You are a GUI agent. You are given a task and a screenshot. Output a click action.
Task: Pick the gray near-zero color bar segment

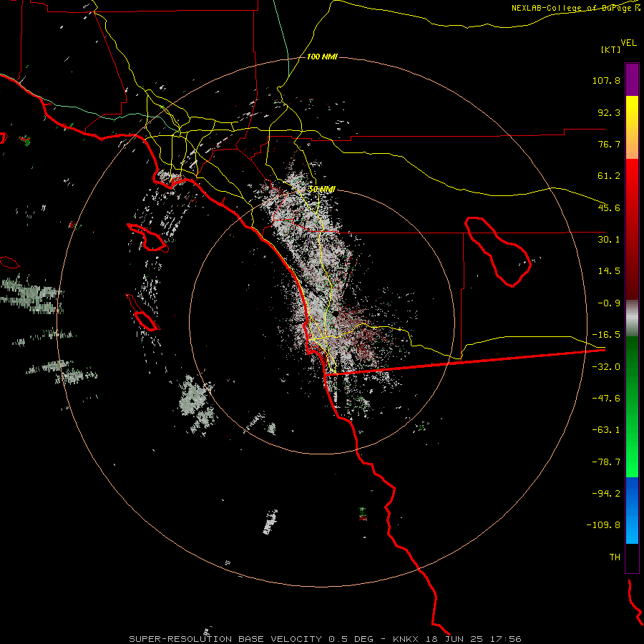632,318
